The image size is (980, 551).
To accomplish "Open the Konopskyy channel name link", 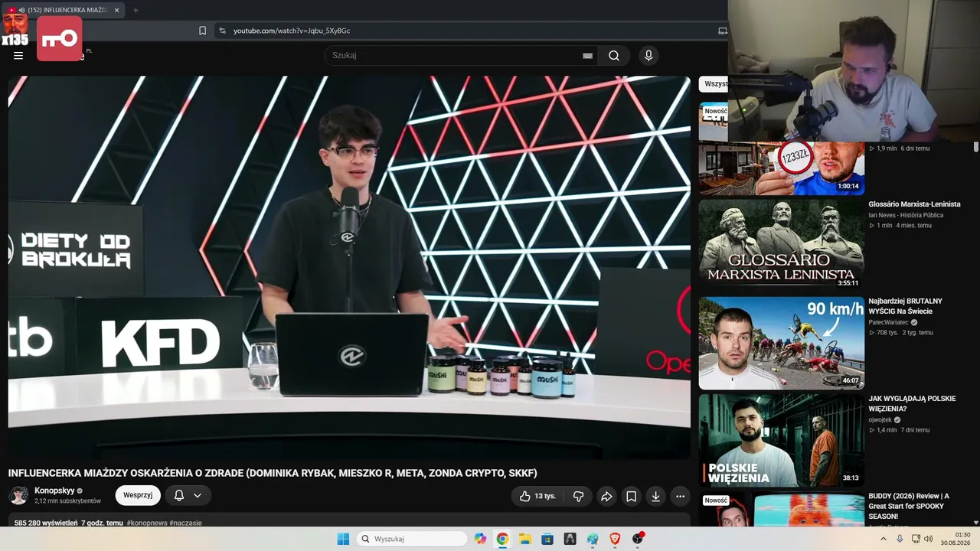I will click(x=54, y=491).
